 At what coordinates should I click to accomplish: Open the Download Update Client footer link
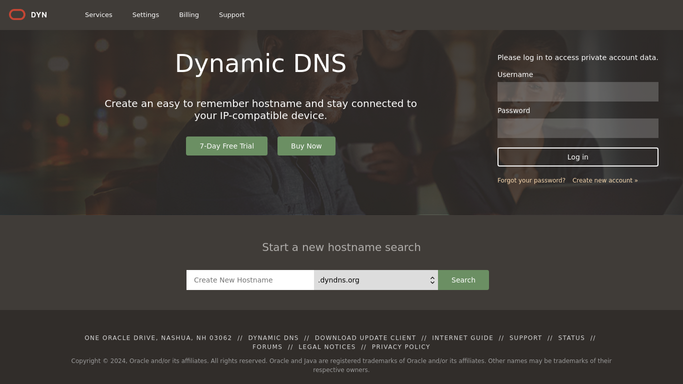click(x=365, y=338)
